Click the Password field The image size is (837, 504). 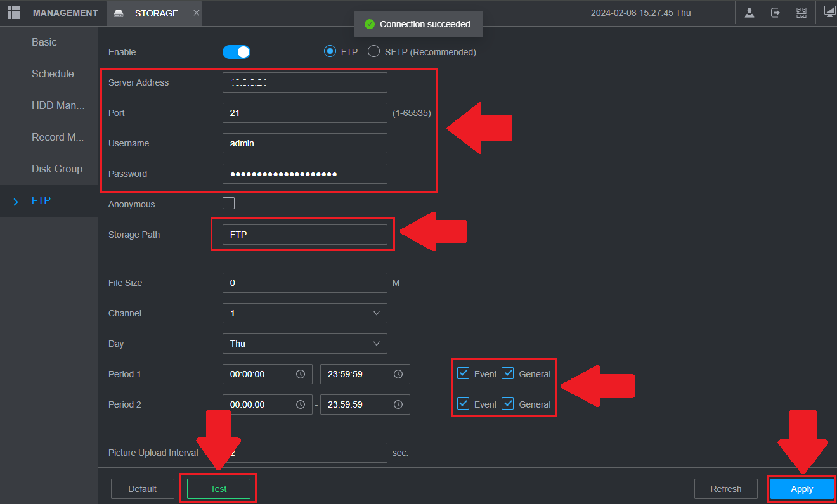point(305,174)
